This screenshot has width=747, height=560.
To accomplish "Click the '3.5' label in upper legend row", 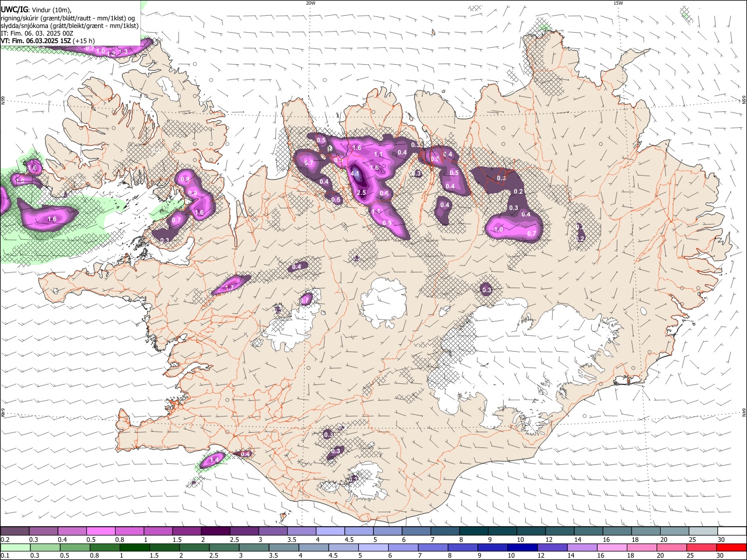I will pos(292,540).
